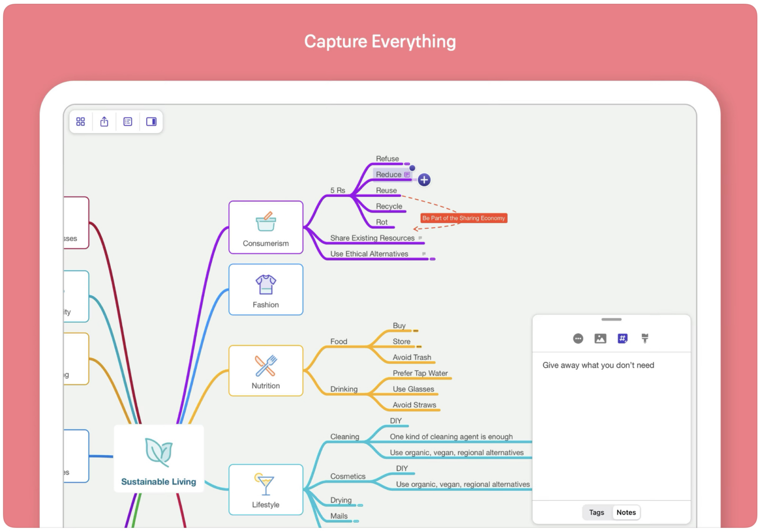Select the Consumerism node
The image size is (760, 532).
click(266, 227)
